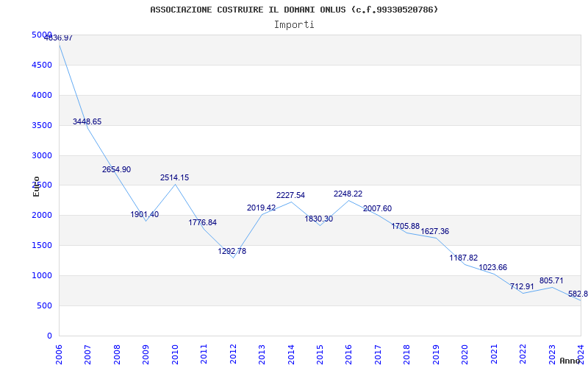Image resolution: width=588 pixels, height=368 pixels.
Task: Click the data label 1292.78
Action: 232,251
